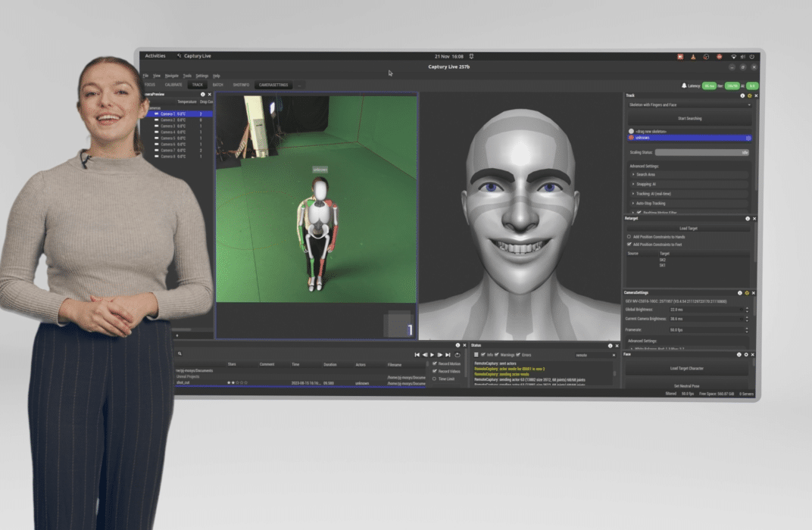
Task: Click the Track panel info icon
Action: (742, 95)
